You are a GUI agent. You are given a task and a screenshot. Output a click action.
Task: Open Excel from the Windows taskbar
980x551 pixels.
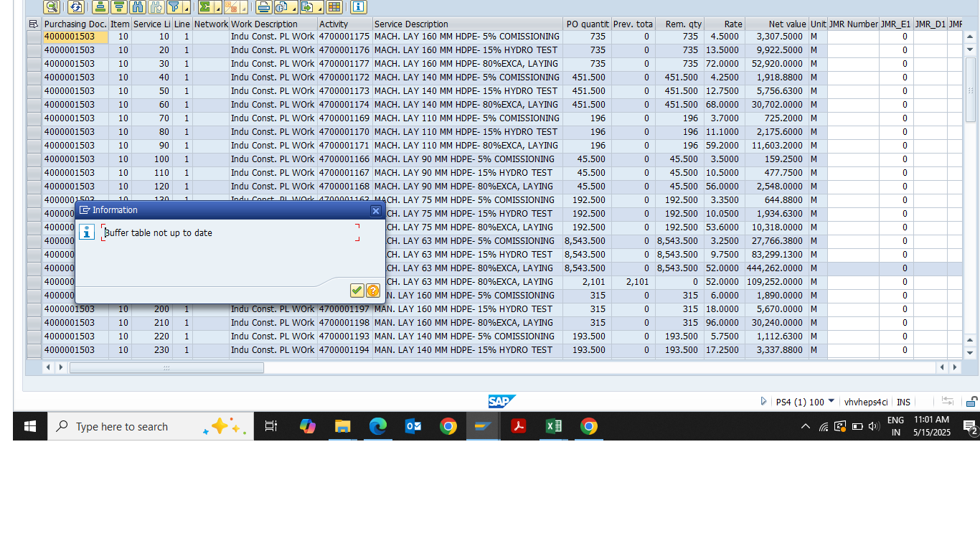coord(553,427)
